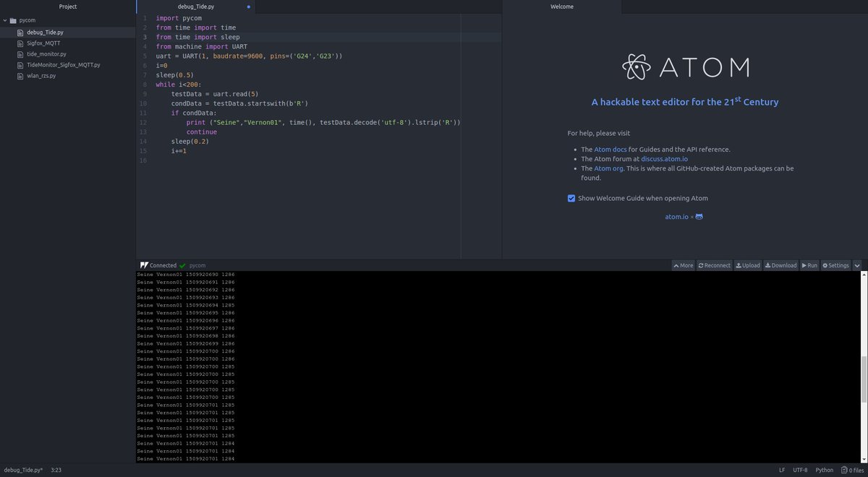
Task: Click the Connected status text
Action: [x=163, y=265]
